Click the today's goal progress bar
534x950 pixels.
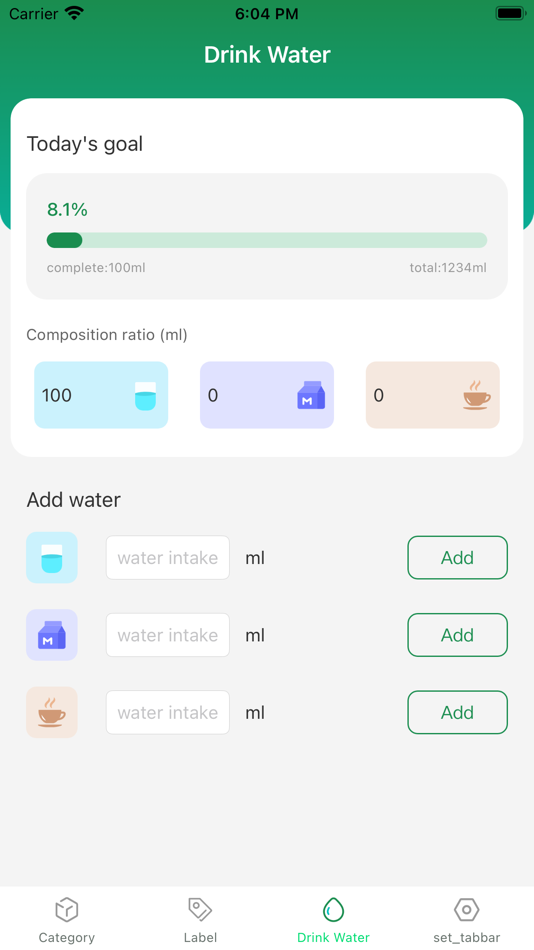click(x=267, y=240)
